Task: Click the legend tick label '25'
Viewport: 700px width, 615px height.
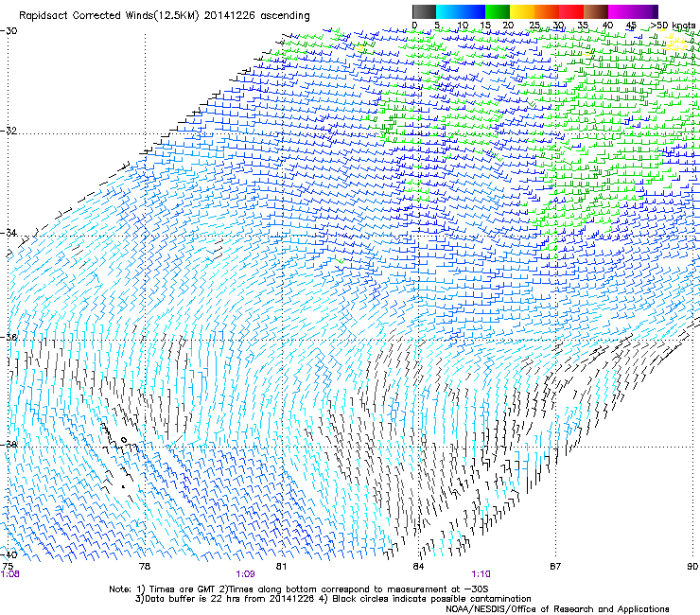Action: click(x=534, y=26)
